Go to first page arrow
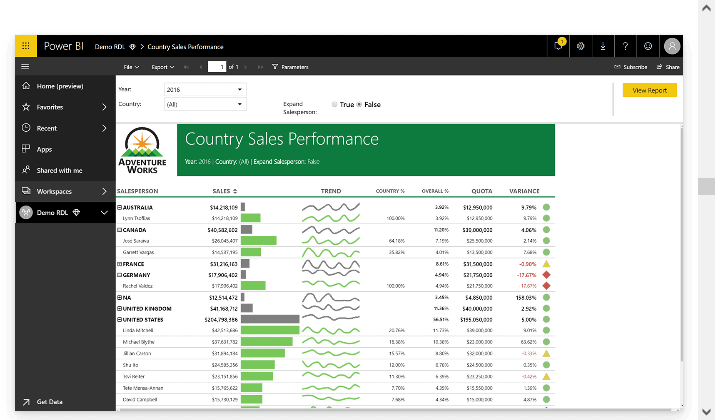 pyautogui.click(x=186, y=67)
